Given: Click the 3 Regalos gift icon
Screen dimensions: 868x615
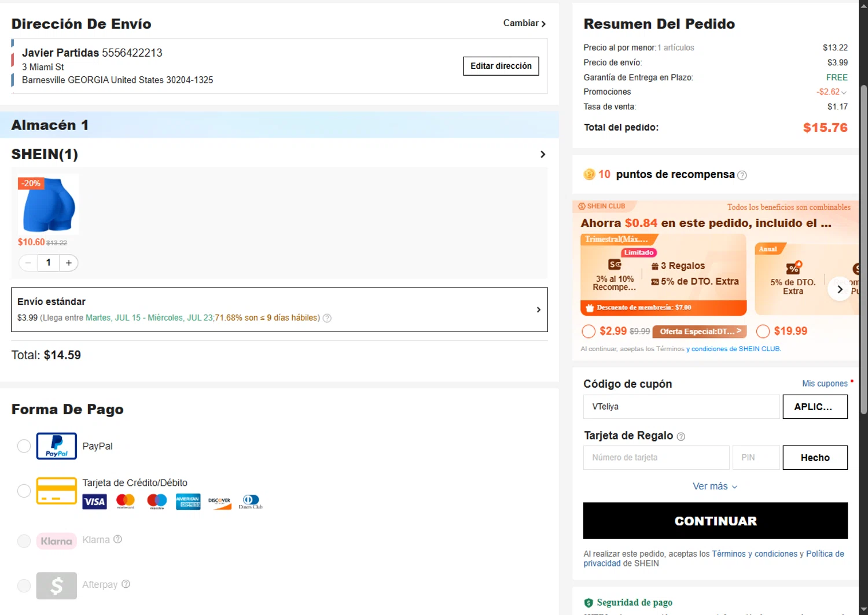Looking at the screenshot, I should [655, 266].
